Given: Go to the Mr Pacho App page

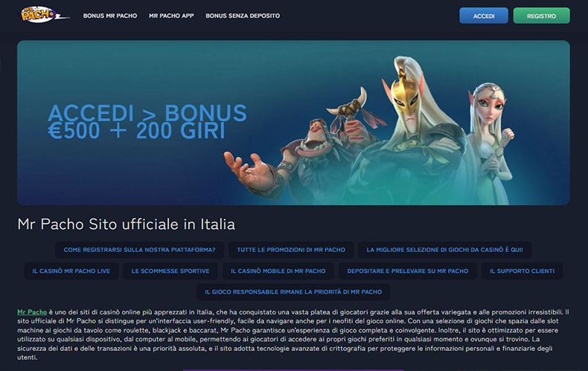Looking at the screenshot, I should (x=171, y=16).
